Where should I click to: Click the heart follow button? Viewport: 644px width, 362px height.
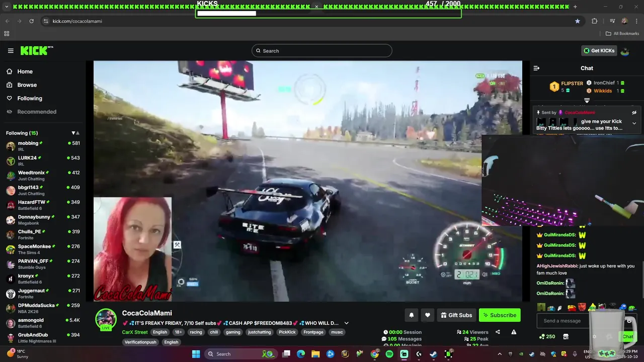pyautogui.click(x=428, y=315)
